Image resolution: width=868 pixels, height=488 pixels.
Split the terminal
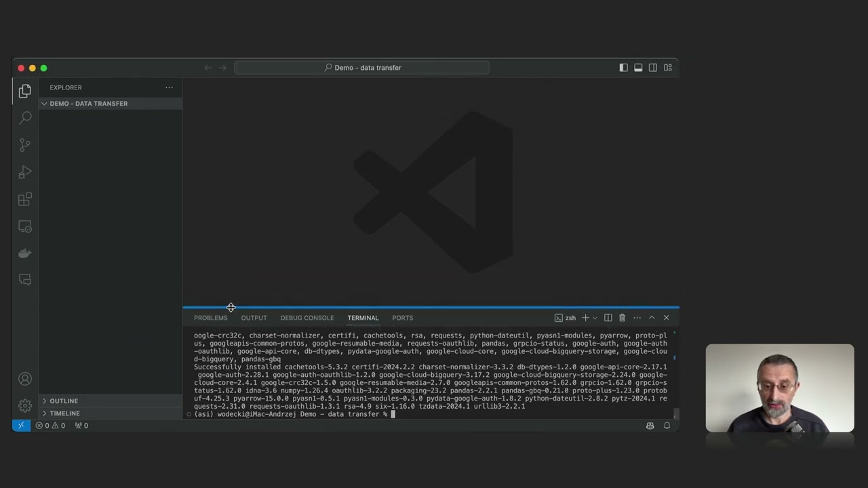click(x=608, y=318)
